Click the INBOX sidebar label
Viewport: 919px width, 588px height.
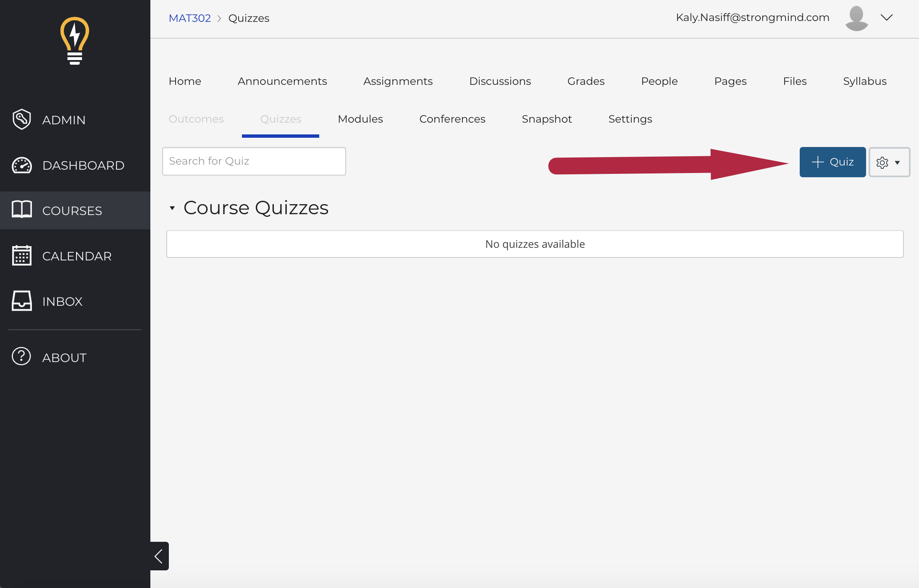pos(62,302)
